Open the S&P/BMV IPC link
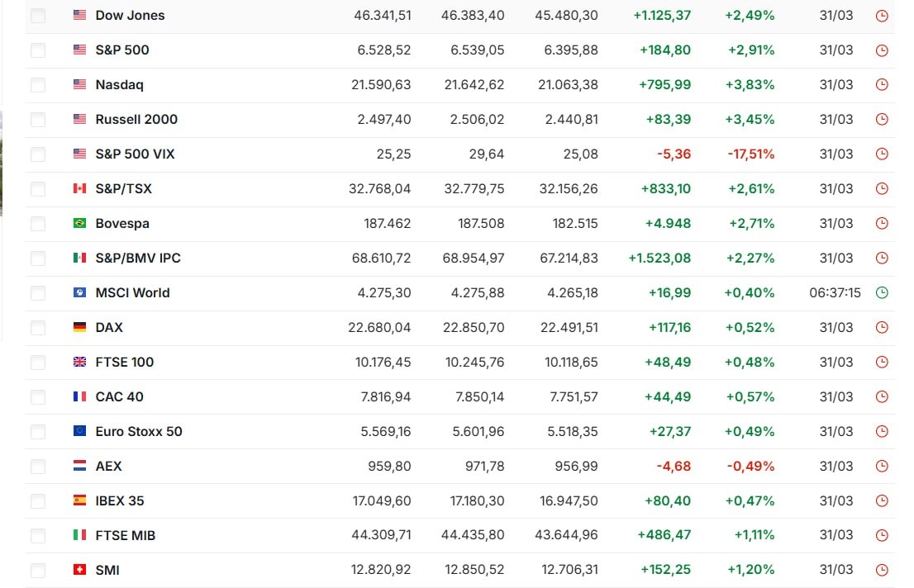This screenshot has height=588, width=914. (138, 258)
